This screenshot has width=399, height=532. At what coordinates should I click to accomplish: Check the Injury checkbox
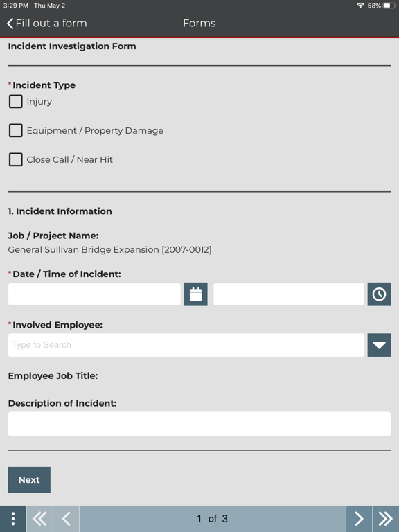[x=16, y=101]
